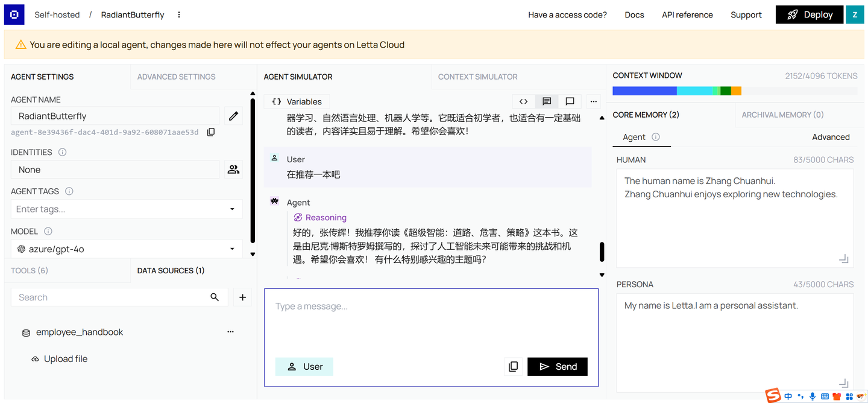
Task: Expand the Reasoning section of Agent reply
Action: (x=320, y=217)
